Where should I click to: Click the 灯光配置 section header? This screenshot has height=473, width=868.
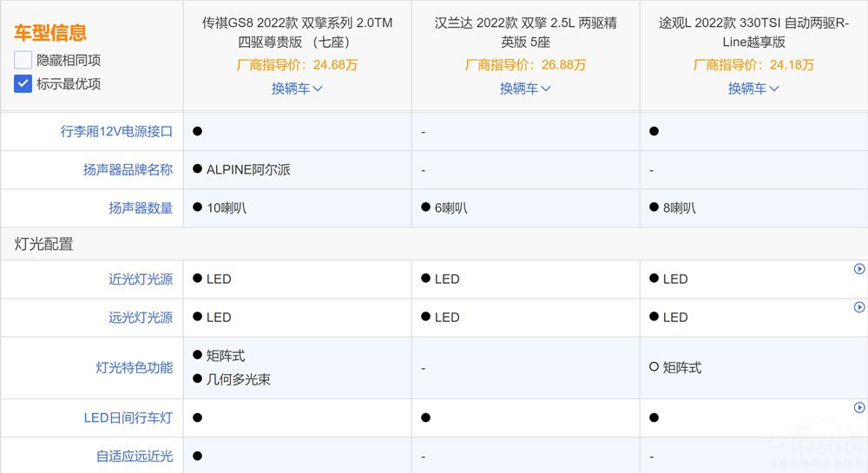(44, 245)
